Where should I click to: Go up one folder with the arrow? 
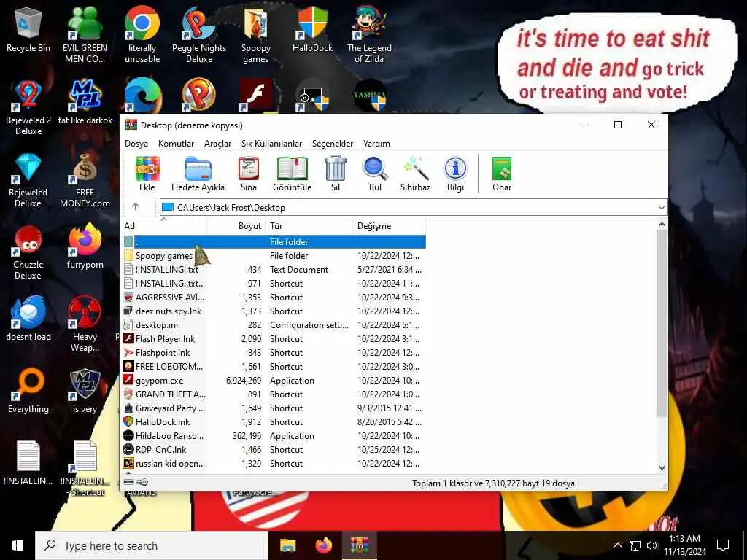coord(135,206)
